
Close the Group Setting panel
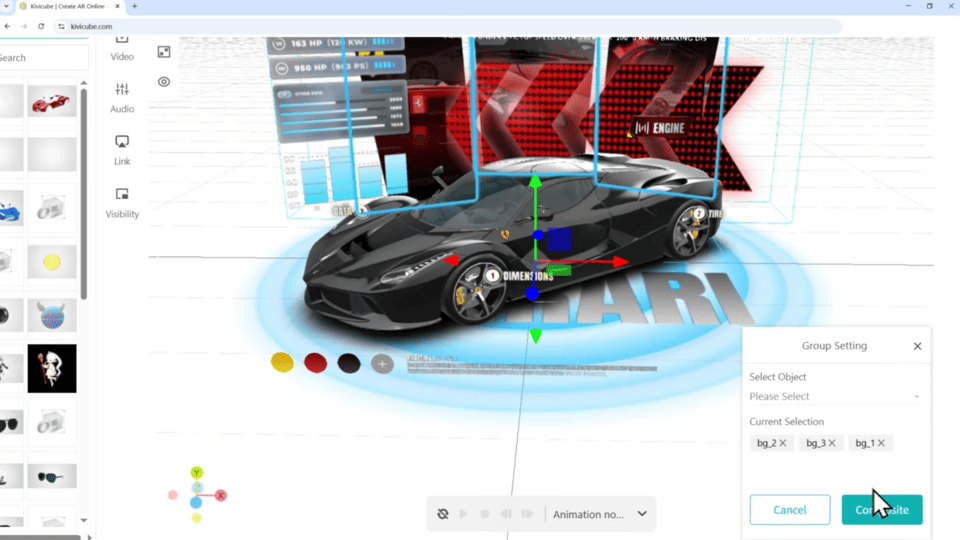pyautogui.click(x=917, y=346)
